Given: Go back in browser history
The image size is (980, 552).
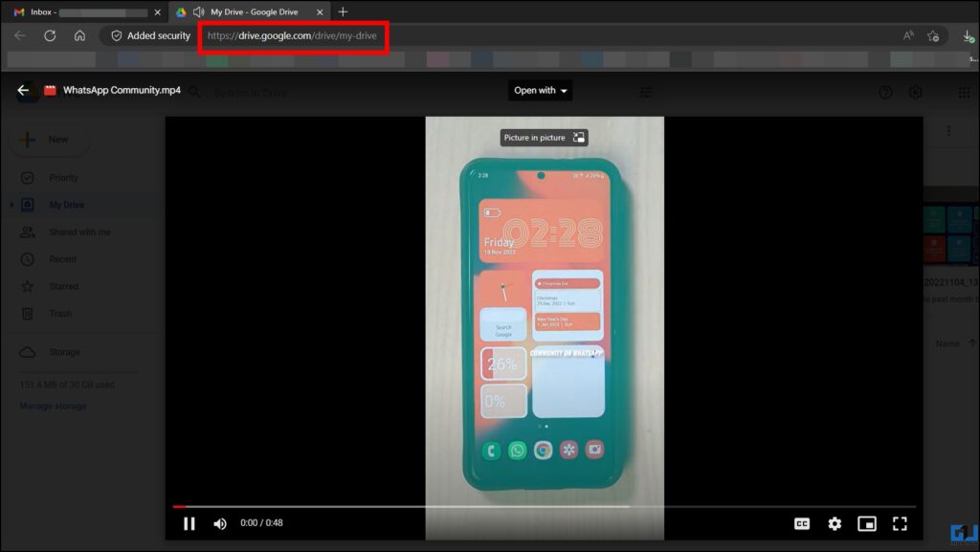Looking at the screenshot, I should pyautogui.click(x=20, y=35).
